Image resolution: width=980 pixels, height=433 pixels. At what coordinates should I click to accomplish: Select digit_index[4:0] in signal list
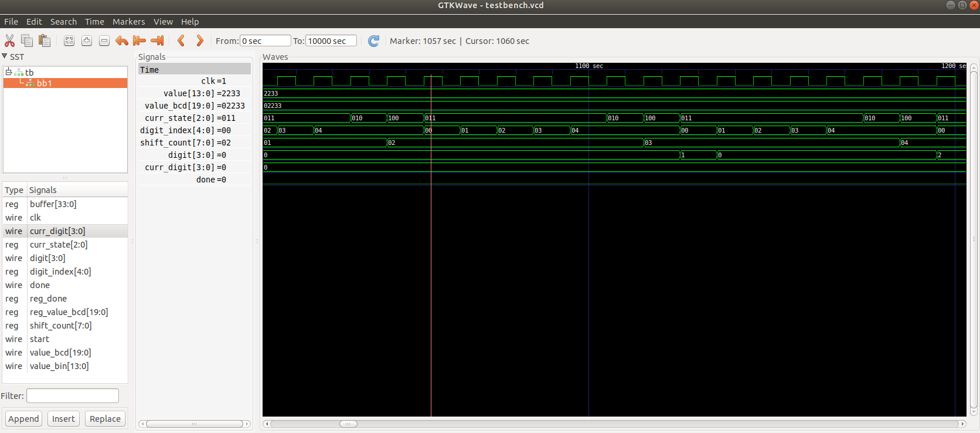pos(65,272)
